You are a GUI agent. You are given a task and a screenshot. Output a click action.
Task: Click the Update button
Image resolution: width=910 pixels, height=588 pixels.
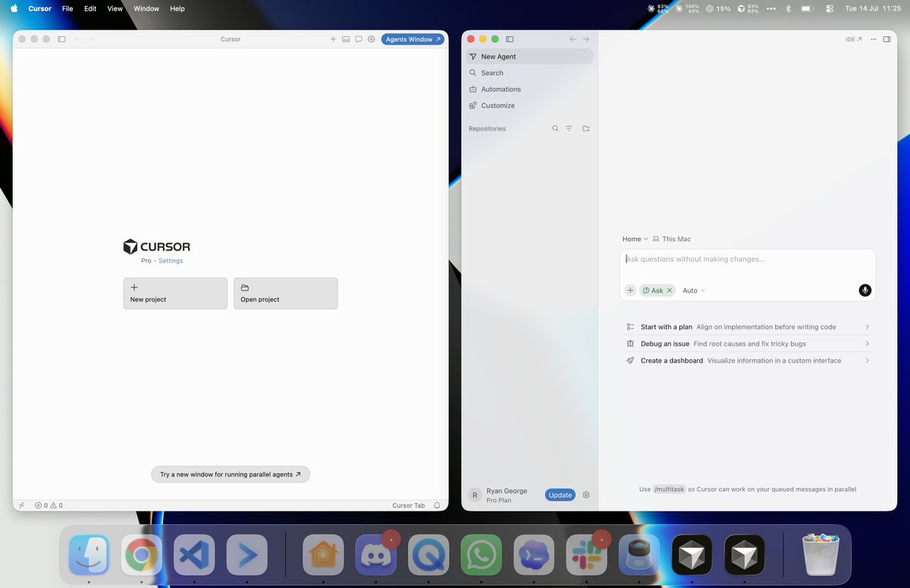point(560,495)
